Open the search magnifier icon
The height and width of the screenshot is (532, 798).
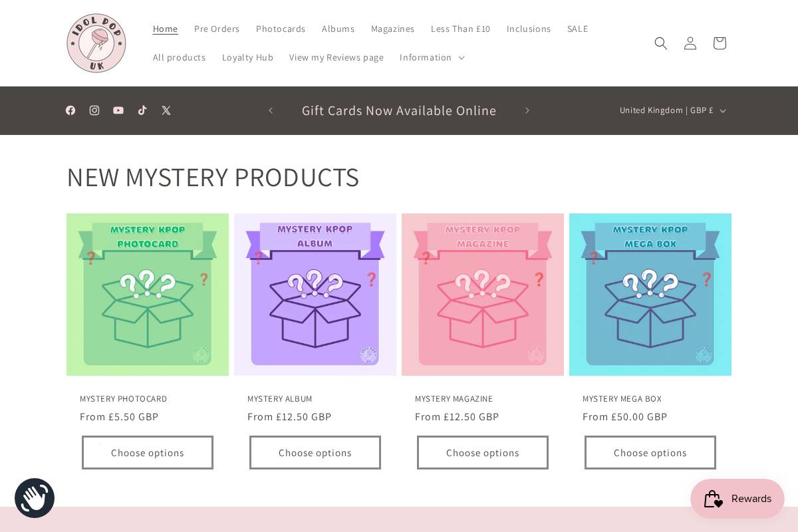pos(660,43)
